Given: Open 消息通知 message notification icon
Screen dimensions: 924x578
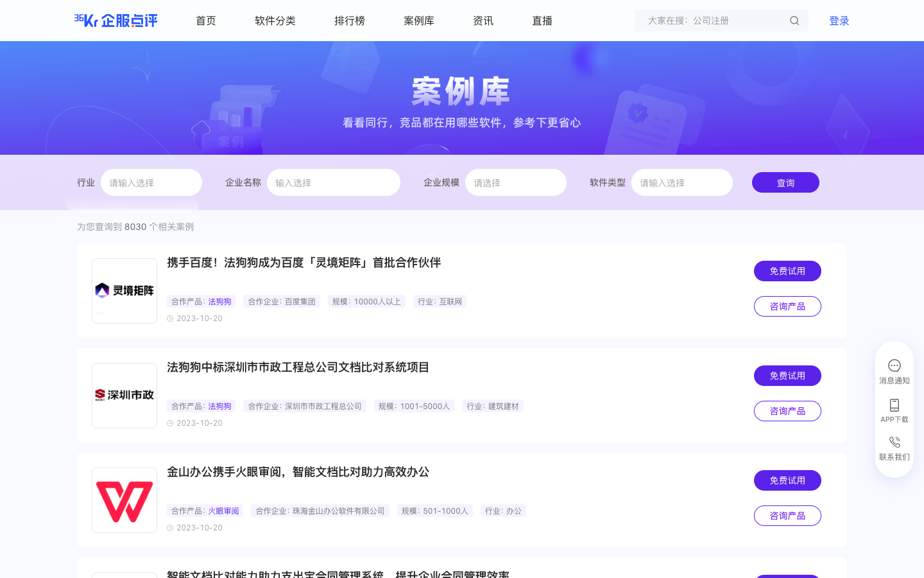Looking at the screenshot, I should tap(894, 366).
